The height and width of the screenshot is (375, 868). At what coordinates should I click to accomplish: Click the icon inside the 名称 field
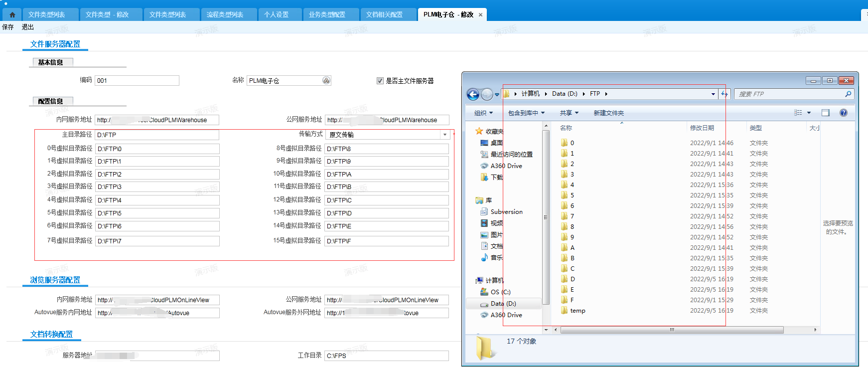326,80
